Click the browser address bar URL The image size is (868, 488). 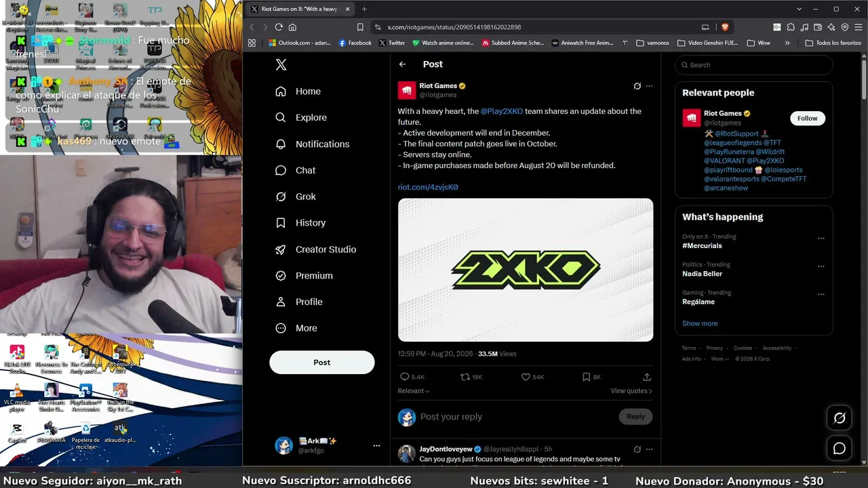(x=454, y=27)
